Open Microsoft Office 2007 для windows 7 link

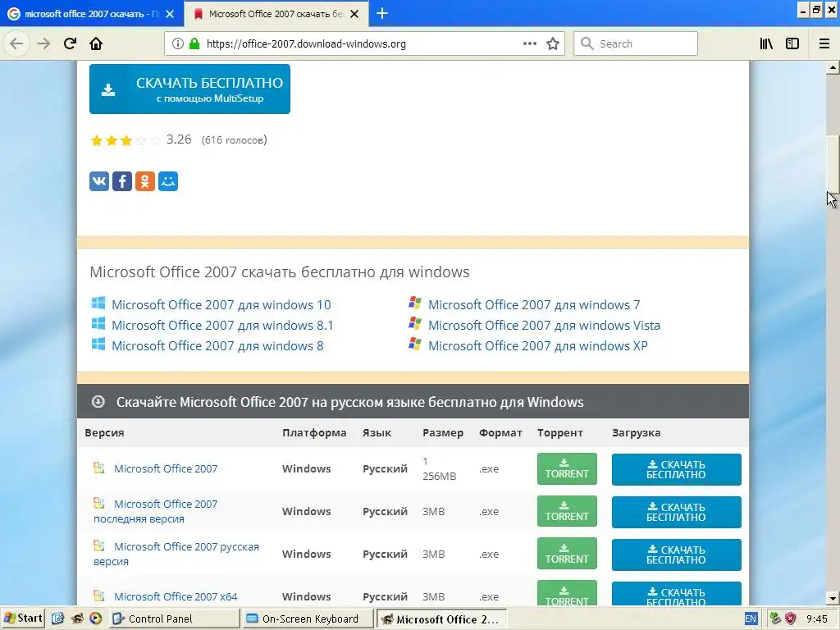point(534,305)
